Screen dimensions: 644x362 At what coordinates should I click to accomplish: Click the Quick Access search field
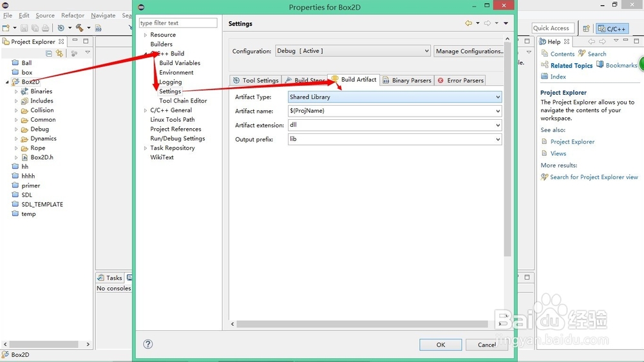tap(553, 28)
